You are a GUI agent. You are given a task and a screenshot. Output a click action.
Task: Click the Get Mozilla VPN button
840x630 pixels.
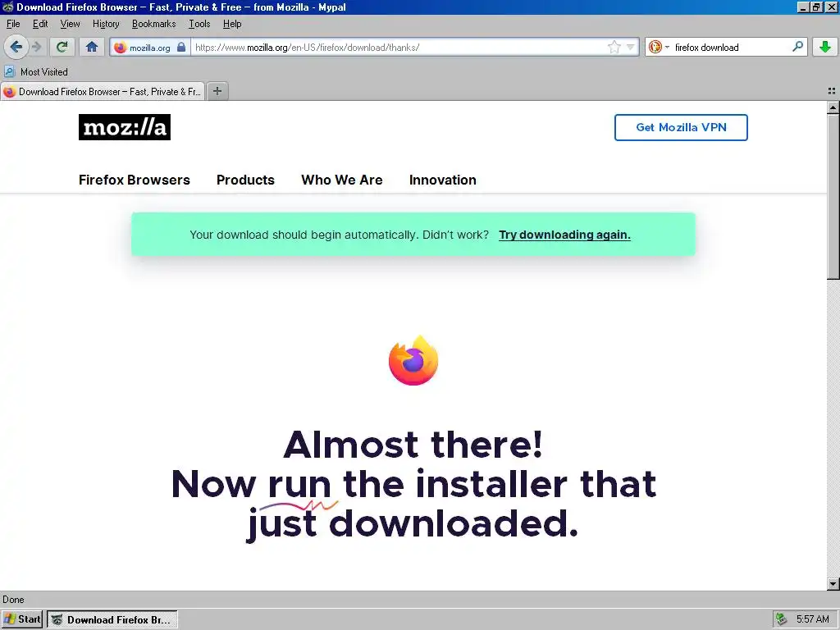(x=681, y=127)
